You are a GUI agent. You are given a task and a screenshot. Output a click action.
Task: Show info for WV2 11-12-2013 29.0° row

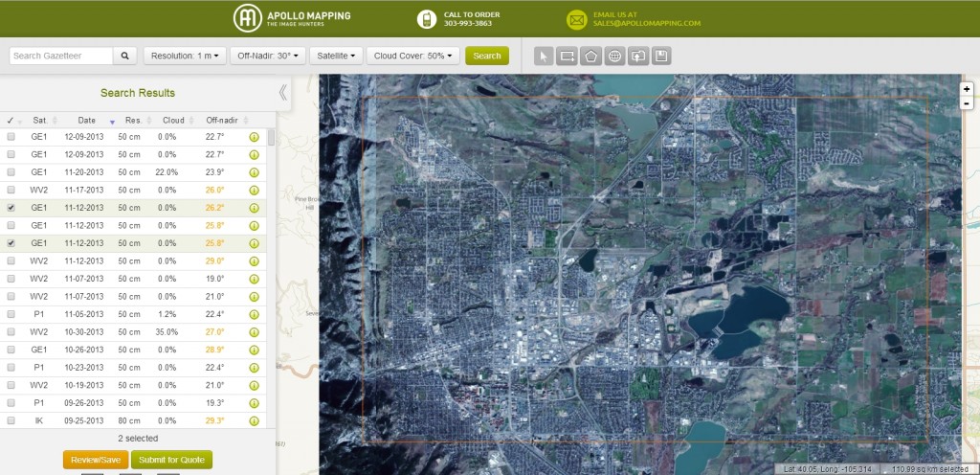tap(254, 261)
